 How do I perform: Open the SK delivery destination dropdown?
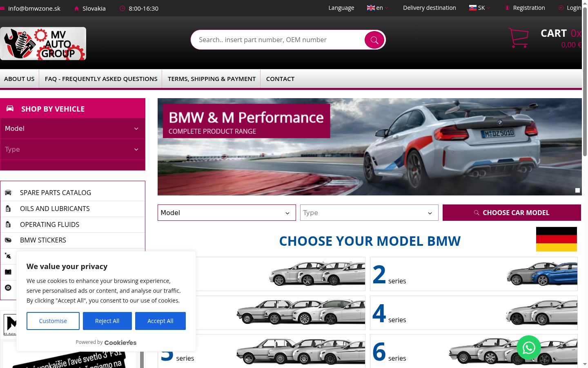click(x=480, y=8)
